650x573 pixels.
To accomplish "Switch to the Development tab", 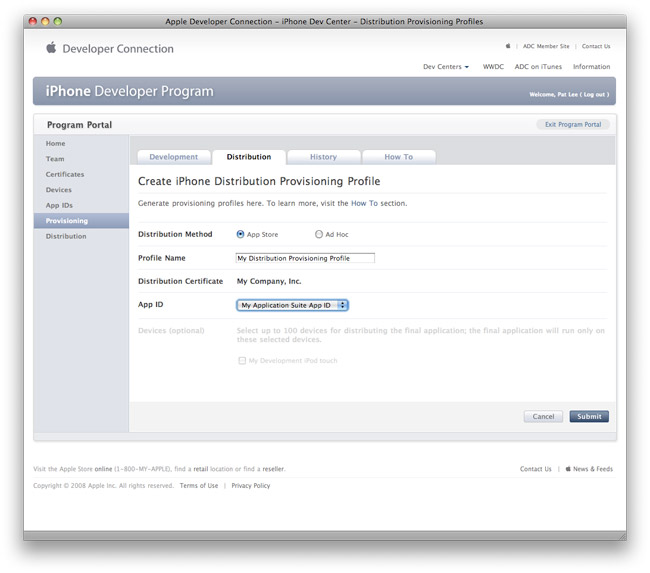I will pyautogui.click(x=174, y=157).
